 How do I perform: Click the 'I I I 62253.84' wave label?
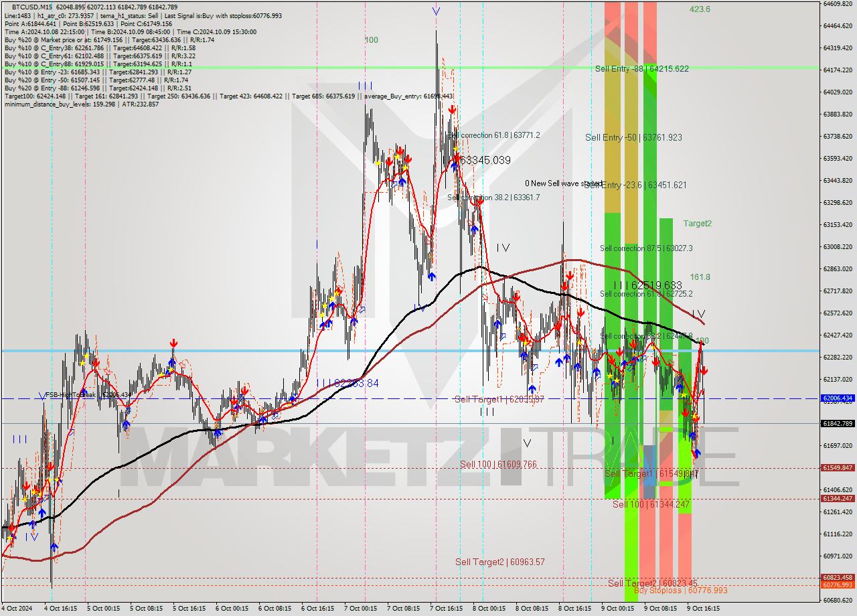[348, 383]
